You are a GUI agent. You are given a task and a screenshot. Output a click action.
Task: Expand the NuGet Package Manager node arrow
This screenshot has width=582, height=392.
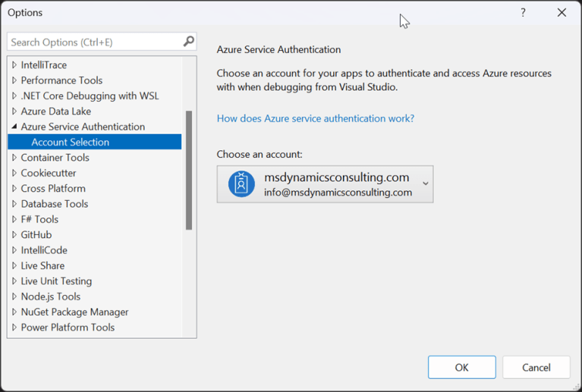(14, 312)
